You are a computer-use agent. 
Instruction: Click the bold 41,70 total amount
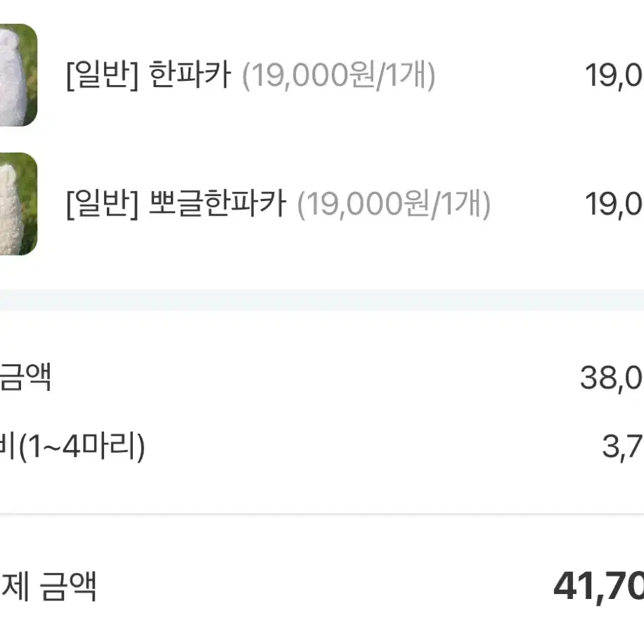[x=599, y=587]
